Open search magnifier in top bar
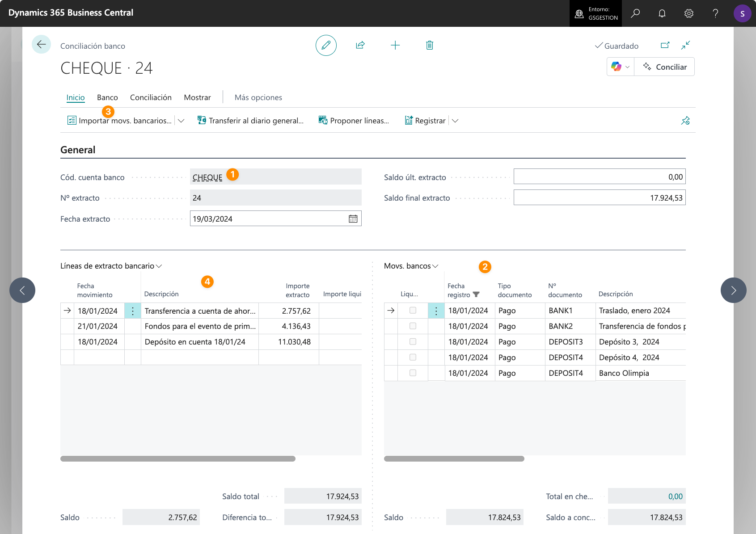Screen dimensions: 756x534 pyautogui.click(x=635, y=13)
